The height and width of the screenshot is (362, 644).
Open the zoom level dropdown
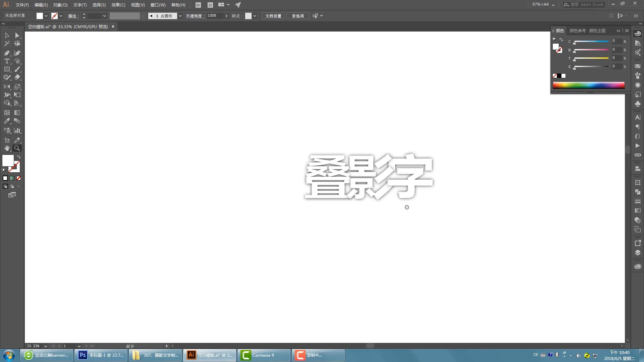click(x=46, y=346)
